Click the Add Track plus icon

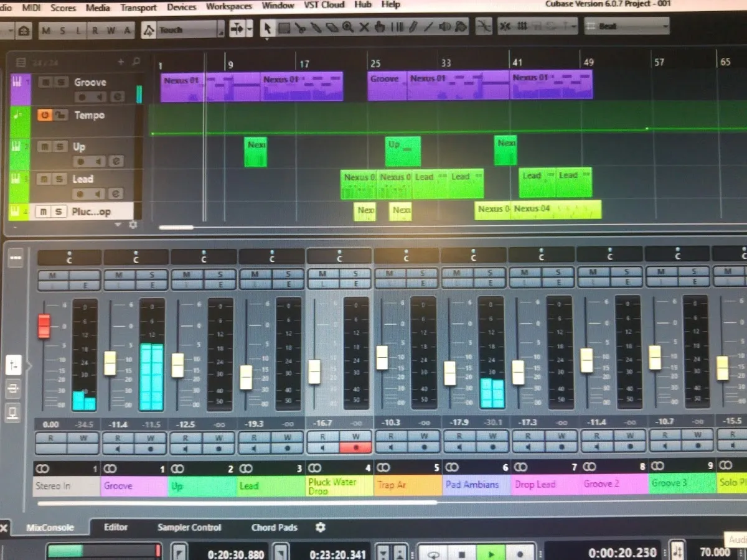121,62
